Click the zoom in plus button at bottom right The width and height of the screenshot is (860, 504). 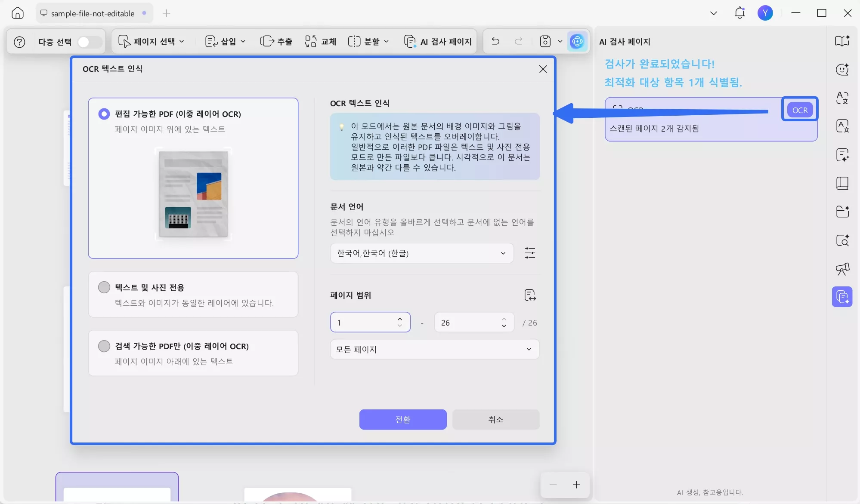tap(575, 485)
